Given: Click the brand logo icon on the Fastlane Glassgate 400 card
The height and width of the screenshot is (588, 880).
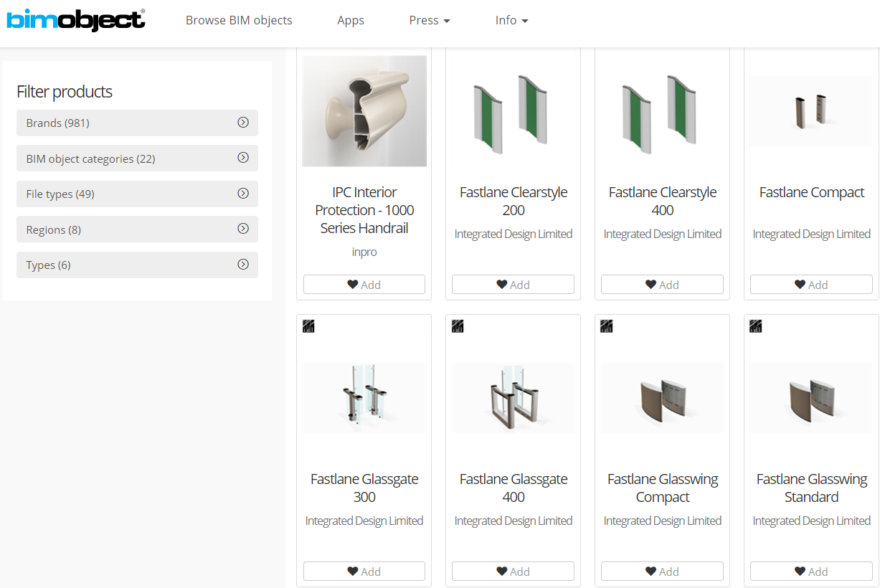Looking at the screenshot, I should pyautogui.click(x=458, y=326).
